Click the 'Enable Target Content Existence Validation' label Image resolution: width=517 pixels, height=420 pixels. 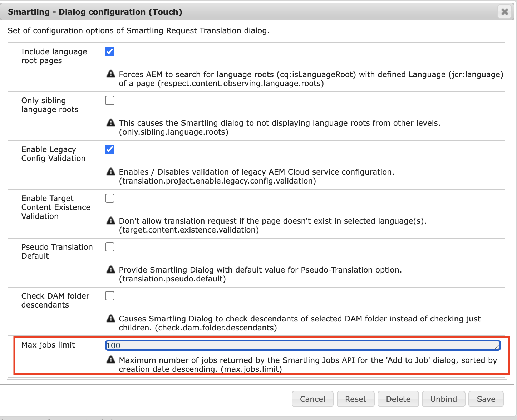point(56,207)
